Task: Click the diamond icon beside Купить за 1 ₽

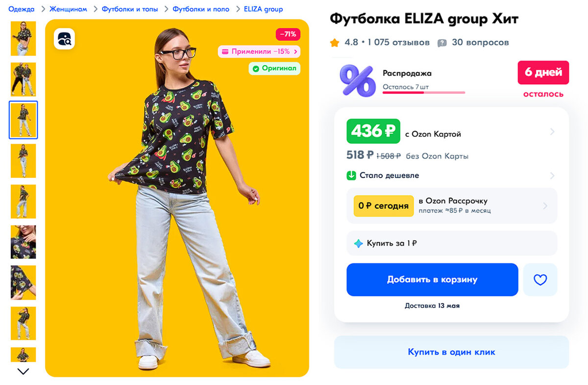Action: [x=358, y=243]
